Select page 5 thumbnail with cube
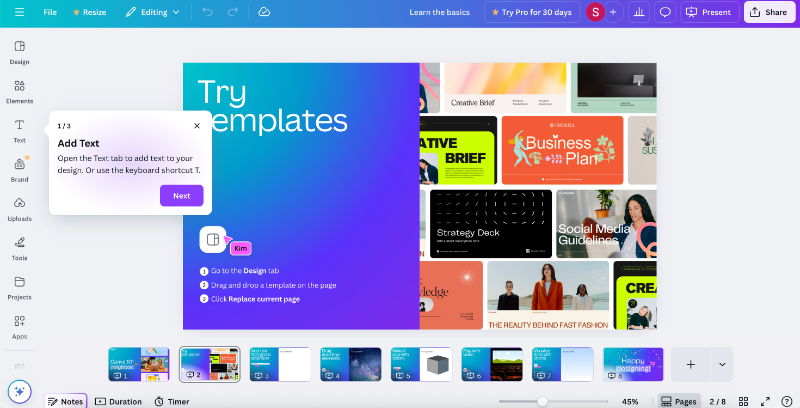 [x=421, y=364]
